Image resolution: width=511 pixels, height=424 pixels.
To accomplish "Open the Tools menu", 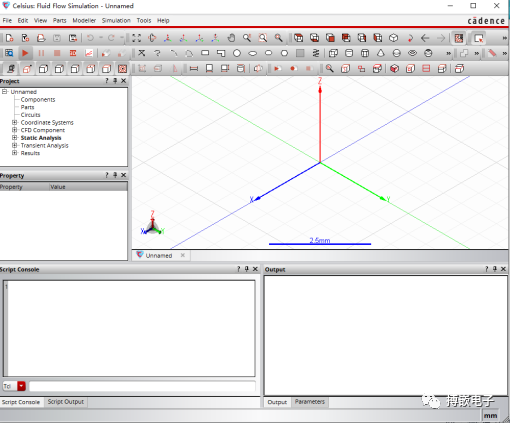I will click(144, 20).
